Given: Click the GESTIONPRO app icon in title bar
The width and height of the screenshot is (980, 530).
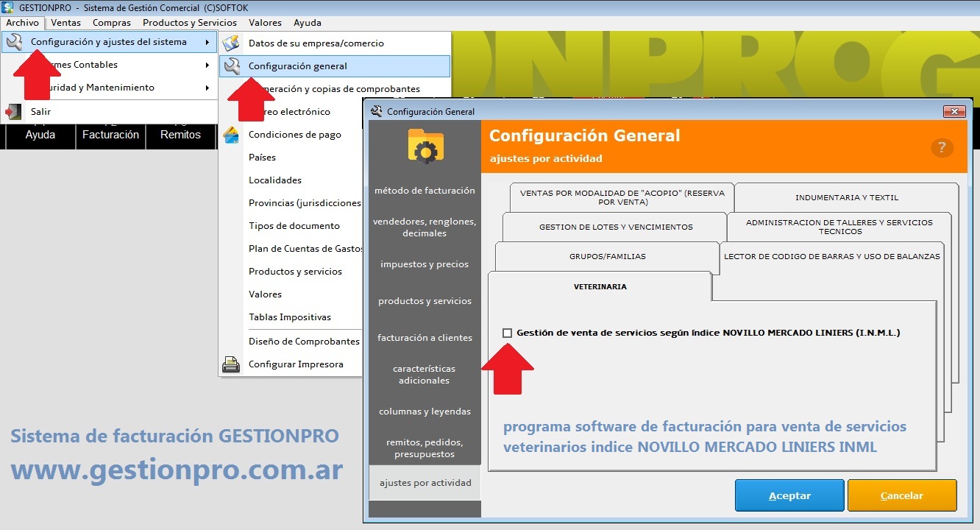Looking at the screenshot, I should coord(8,7).
